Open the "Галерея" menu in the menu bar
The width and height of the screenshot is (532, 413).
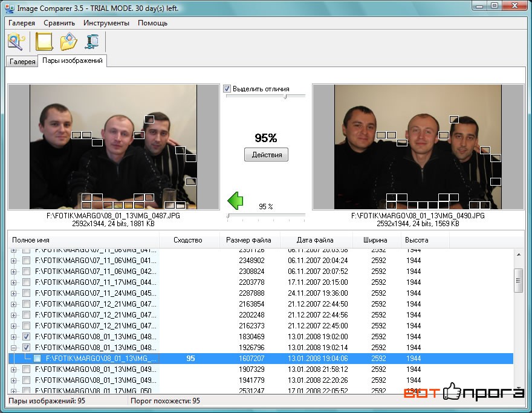pyautogui.click(x=22, y=23)
